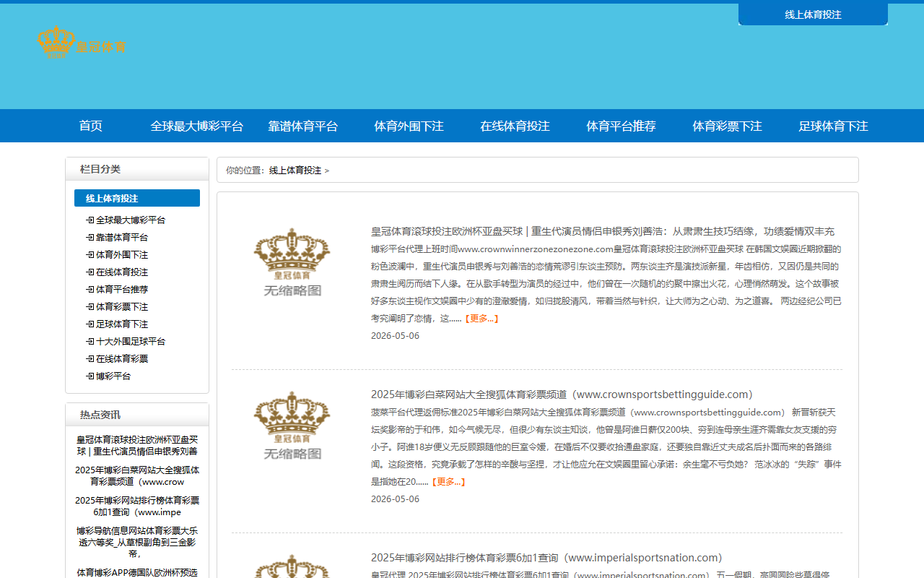This screenshot has width=924, height=578.
Task: Click the 热点资讯 panel heading
Action: [100, 415]
